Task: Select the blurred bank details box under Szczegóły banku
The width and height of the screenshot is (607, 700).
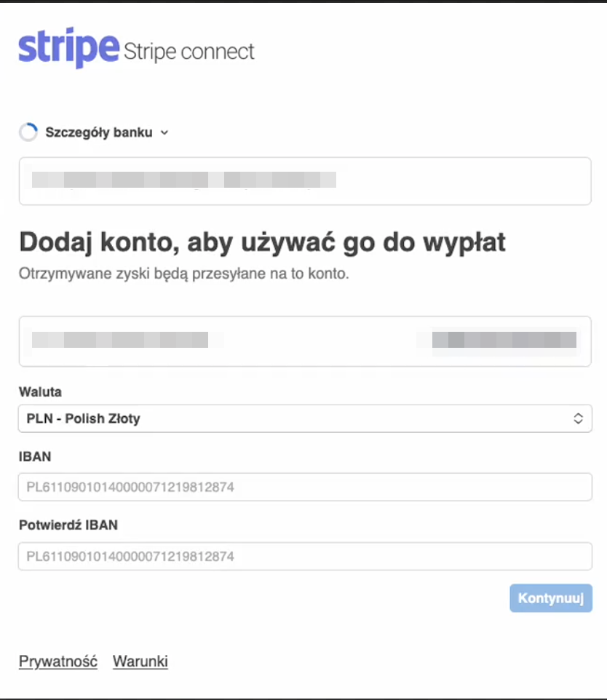Action: tap(305, 181)
